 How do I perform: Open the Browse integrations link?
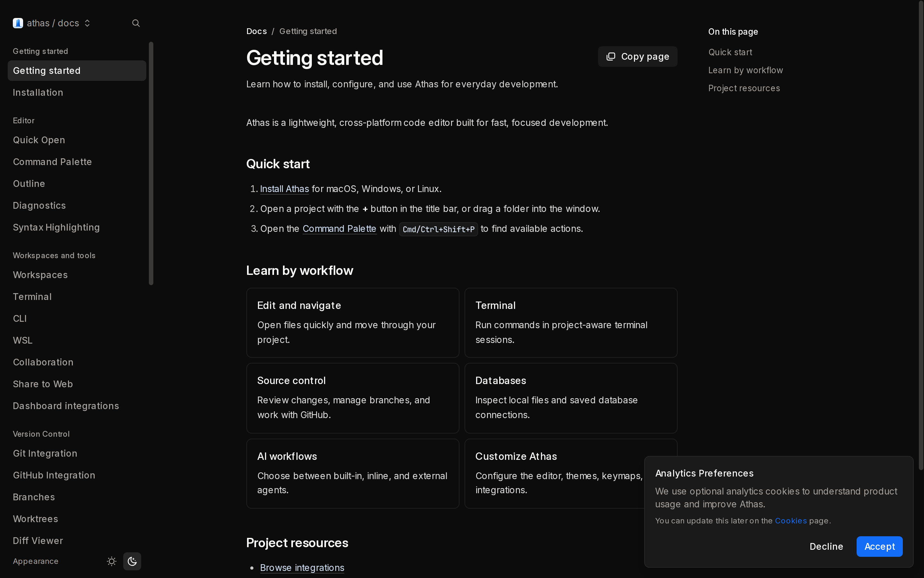click(302, 568)
